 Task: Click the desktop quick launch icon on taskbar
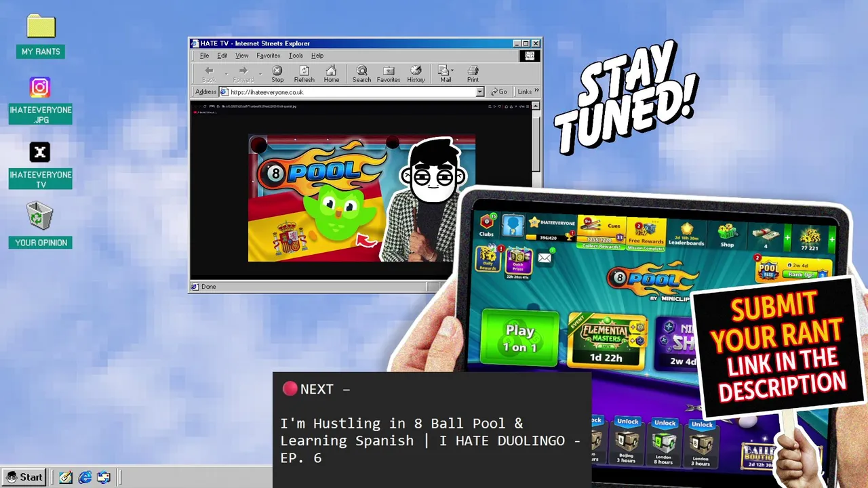104,477
